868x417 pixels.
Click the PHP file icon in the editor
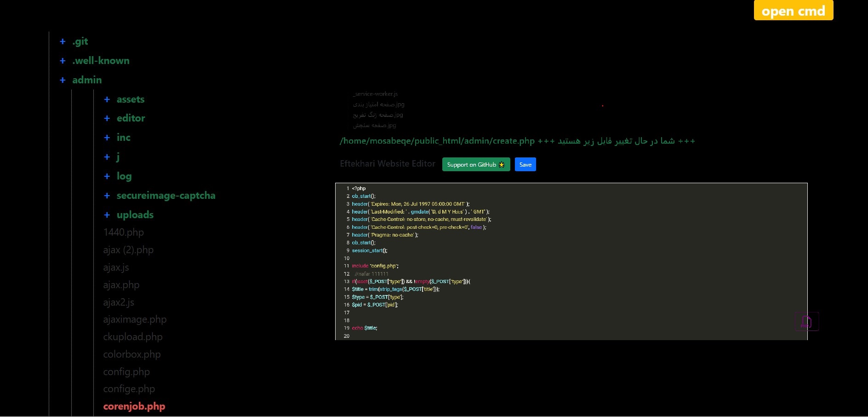(806, 321)
